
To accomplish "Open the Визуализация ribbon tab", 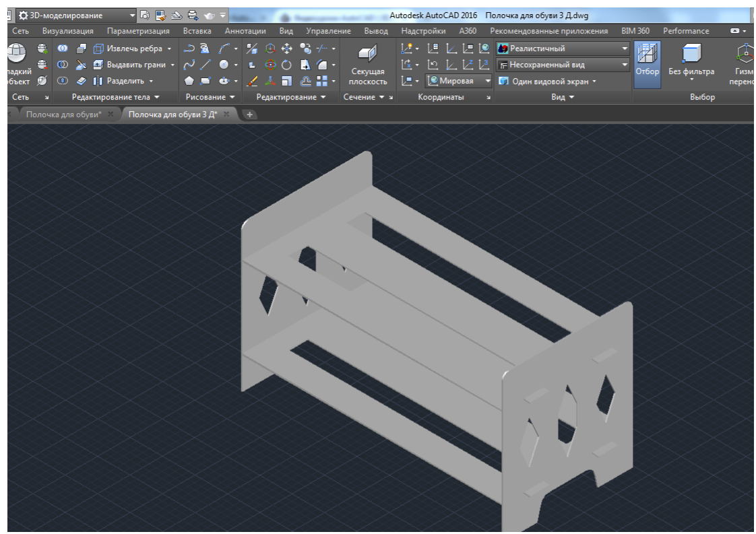I will [x=68, y=31].
